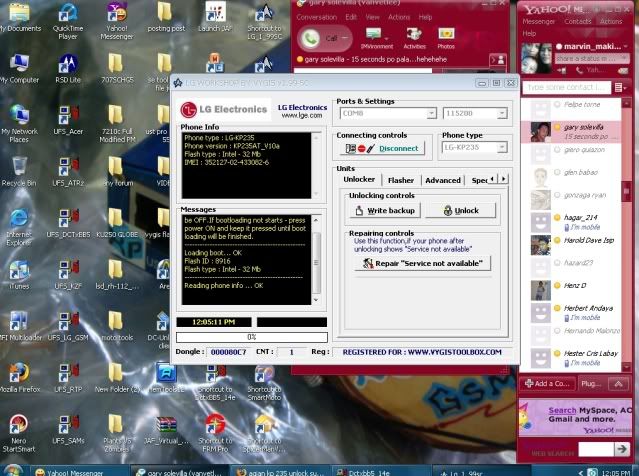The height and width of the screenshot is (476, 639).
Task: Launch UFS_Acer desktop shortcut
Action: 68,120
